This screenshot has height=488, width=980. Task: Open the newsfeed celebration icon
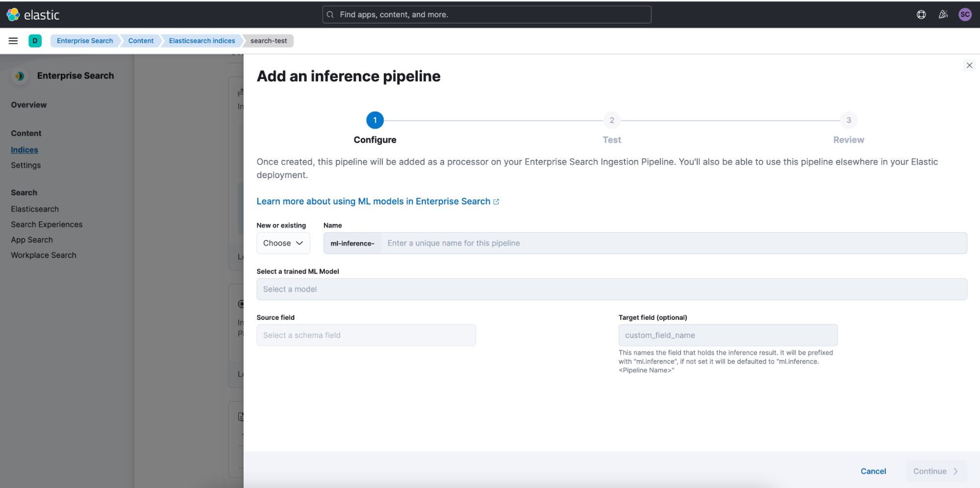[943, 15]
